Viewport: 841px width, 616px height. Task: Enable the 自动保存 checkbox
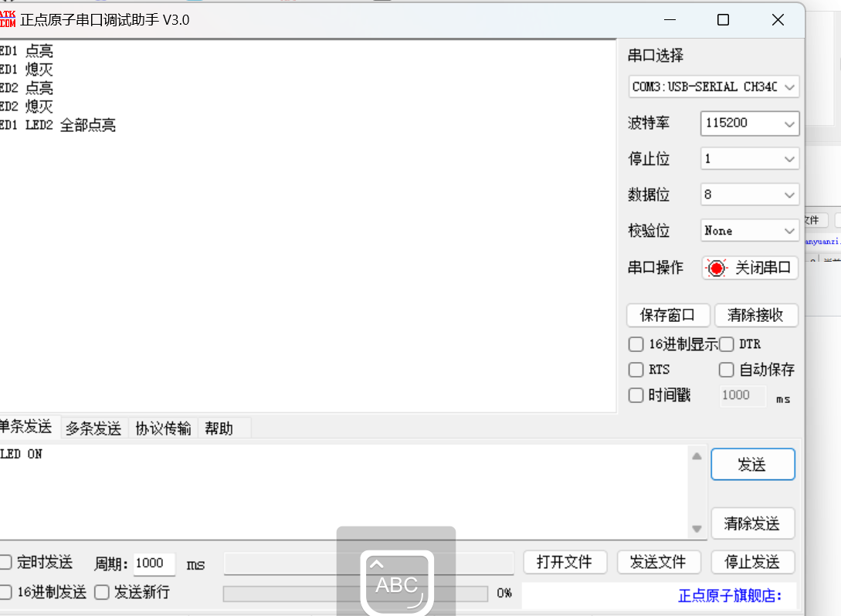(726, 370)
